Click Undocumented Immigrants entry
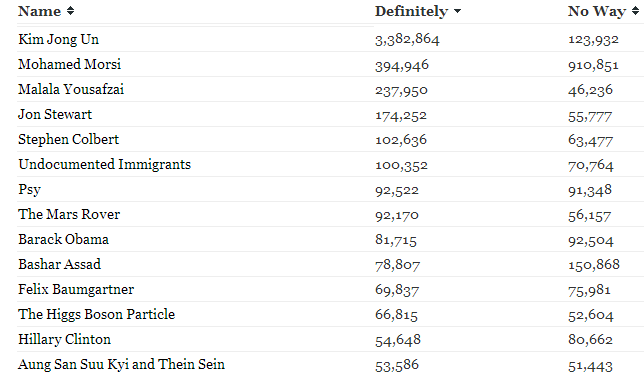Viewport: 644px width, 376px height. pos(105,164)
